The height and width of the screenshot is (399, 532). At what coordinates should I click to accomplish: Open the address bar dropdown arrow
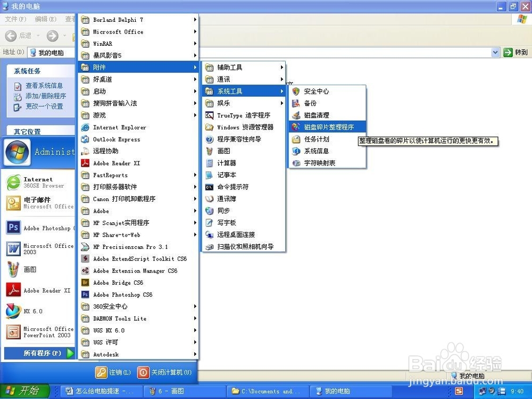pyautogui.click(x=495, y=52)
